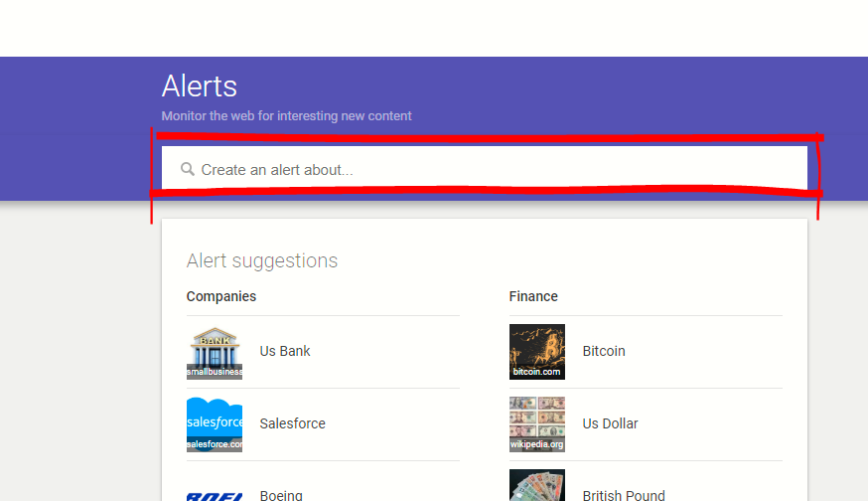This screenshot has height=501, width=868.
Task: Click the 'Monitor the web' subtitle text
Action: (x=287, y=116)
